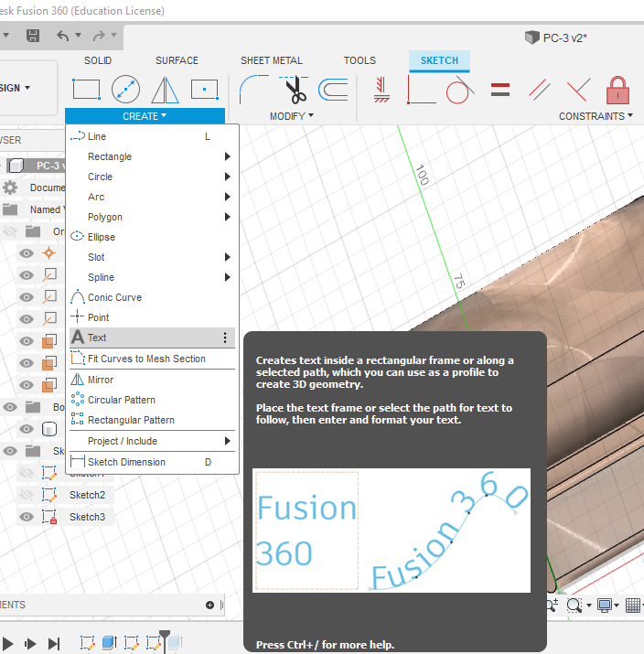Click the Coincident constraint icon
Screen dimensions: 644x654
coord(422,90)
